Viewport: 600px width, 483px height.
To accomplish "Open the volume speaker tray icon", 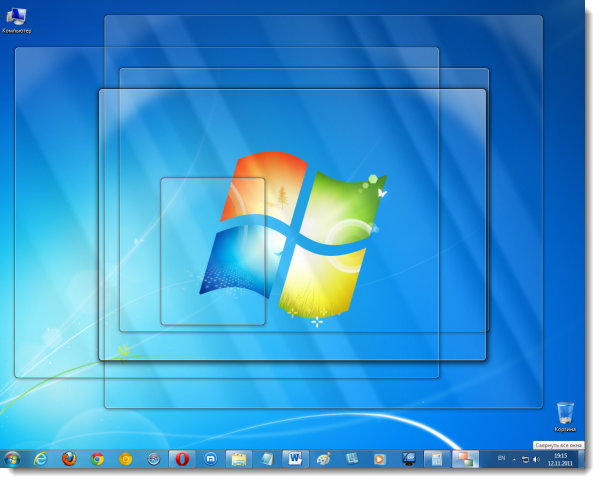I will [x=536, y=459].
